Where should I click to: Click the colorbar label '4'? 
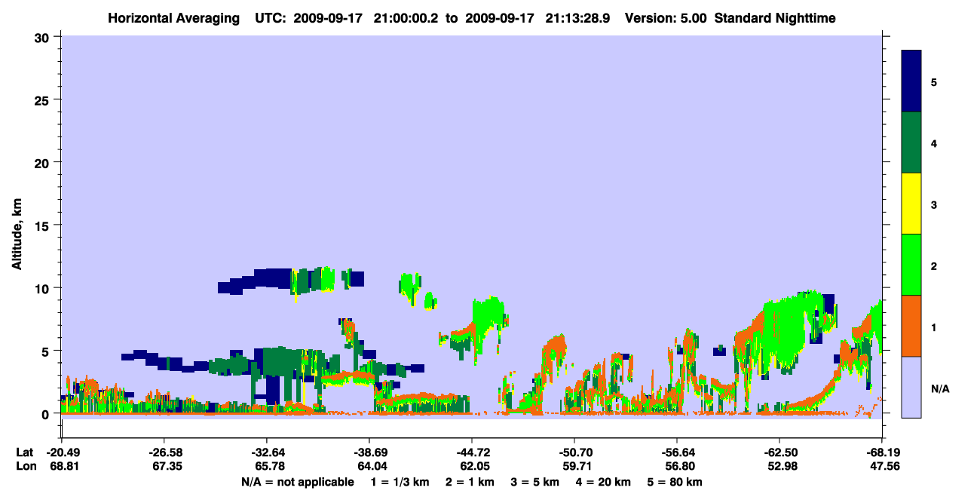pos(934,143)
